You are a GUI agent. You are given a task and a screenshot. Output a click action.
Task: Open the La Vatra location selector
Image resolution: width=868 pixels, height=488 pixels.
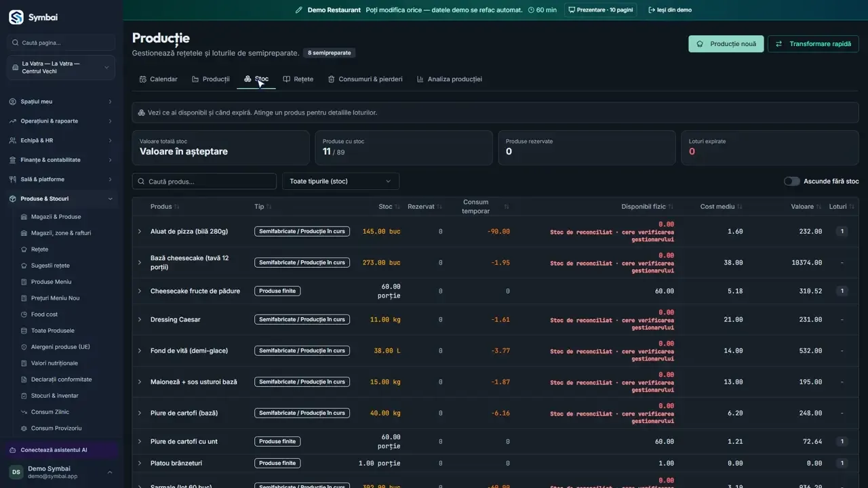[61, 68]
